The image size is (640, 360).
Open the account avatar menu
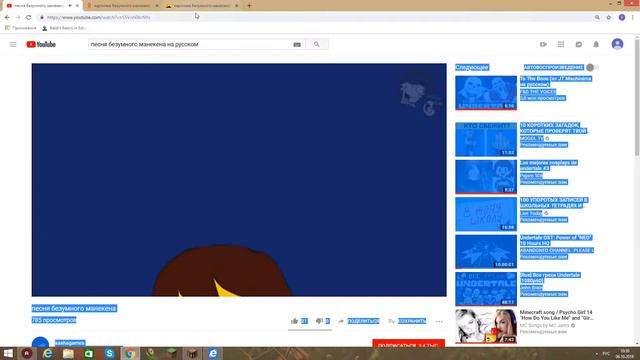[617, 44]
